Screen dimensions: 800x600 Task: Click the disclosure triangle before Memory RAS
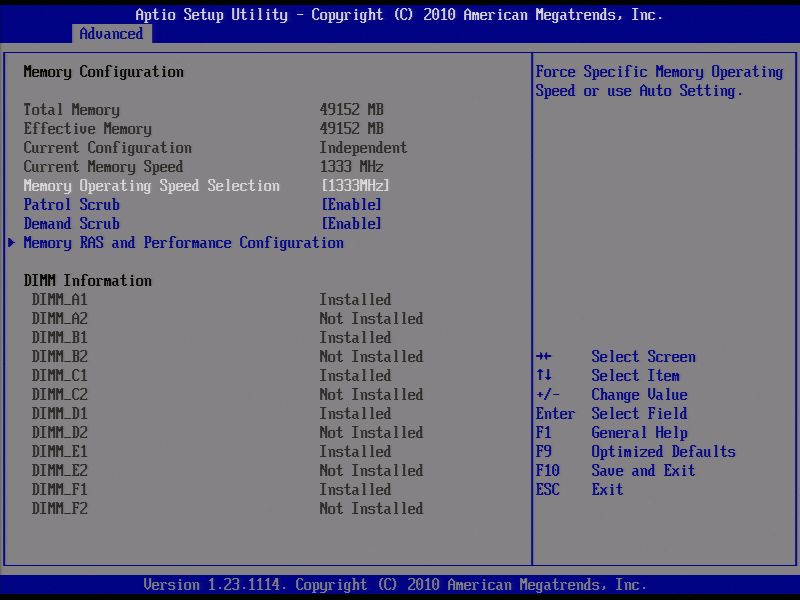pyautogui.click(x=12, y=242)
